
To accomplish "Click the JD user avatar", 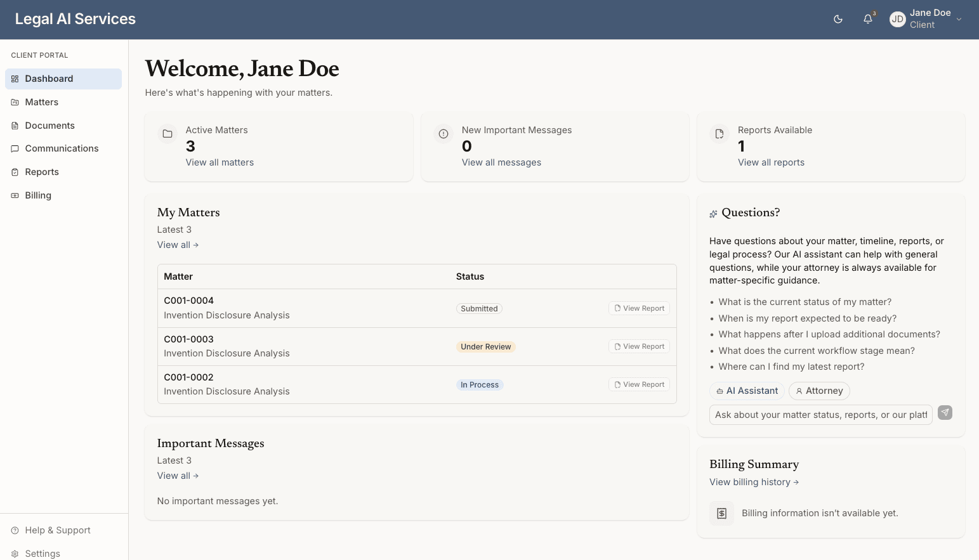I will (897, 19).
